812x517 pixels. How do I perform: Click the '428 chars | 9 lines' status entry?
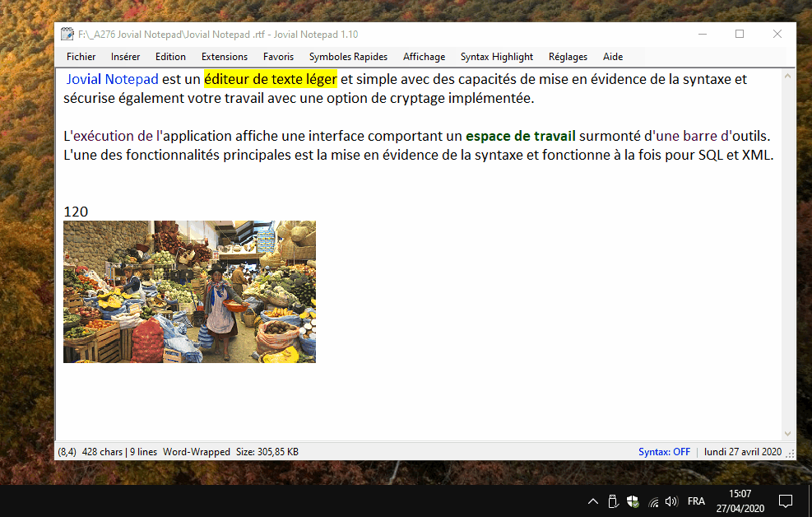pos(119,452)
